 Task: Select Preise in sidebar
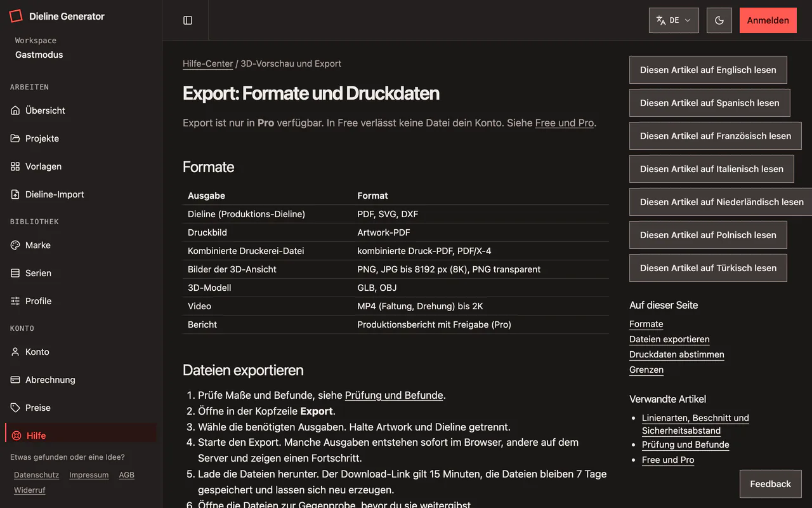click(81, 408)
